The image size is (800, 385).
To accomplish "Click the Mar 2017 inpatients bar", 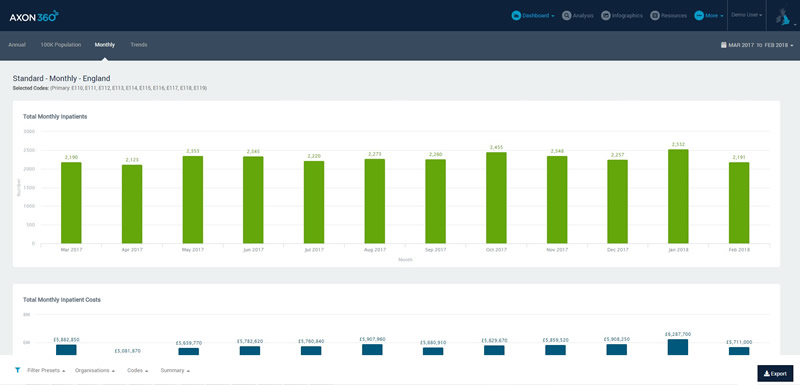I will [71, 203].
